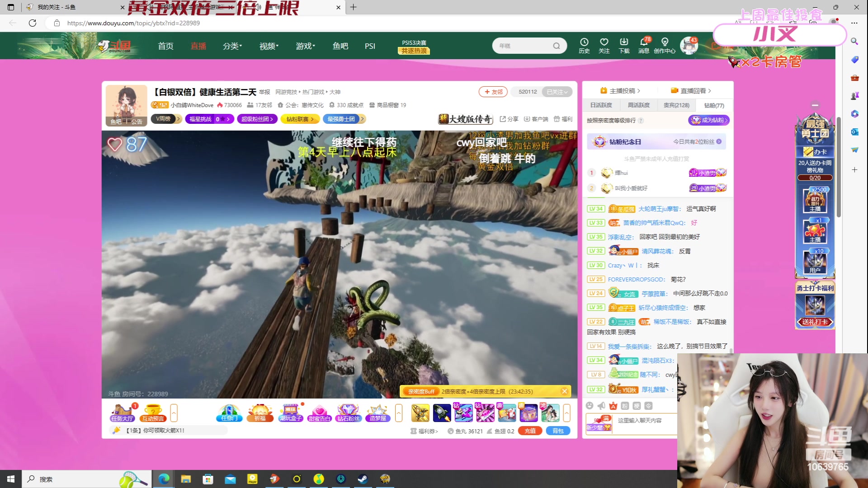Go to 鱼吧 in navigation bar

click(x=340, y=46)
